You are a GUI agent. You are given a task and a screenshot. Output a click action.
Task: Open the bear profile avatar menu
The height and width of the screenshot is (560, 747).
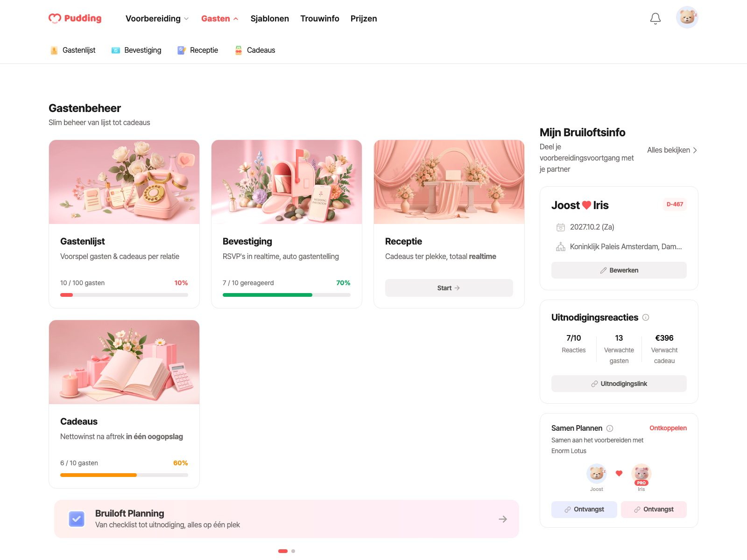click(x=687, y=17)
